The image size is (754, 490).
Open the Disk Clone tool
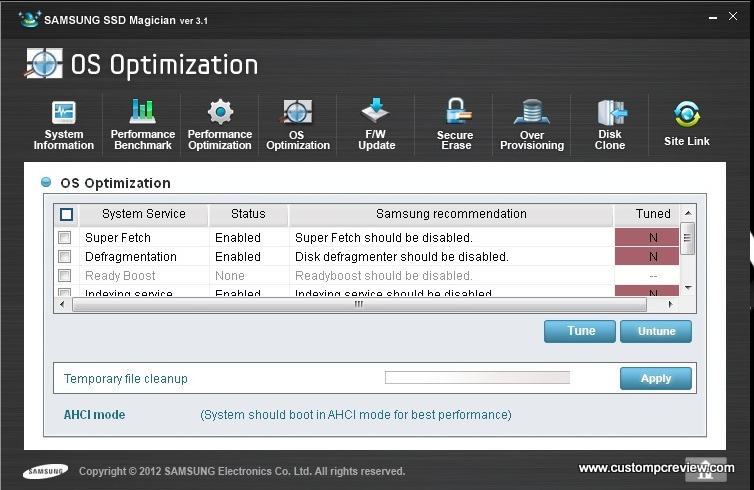click(610, 126)
